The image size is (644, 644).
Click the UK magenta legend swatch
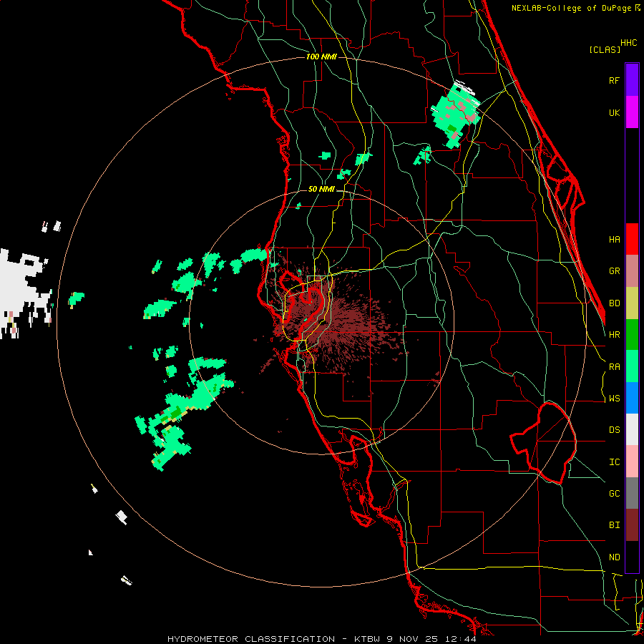coord(632,112)
